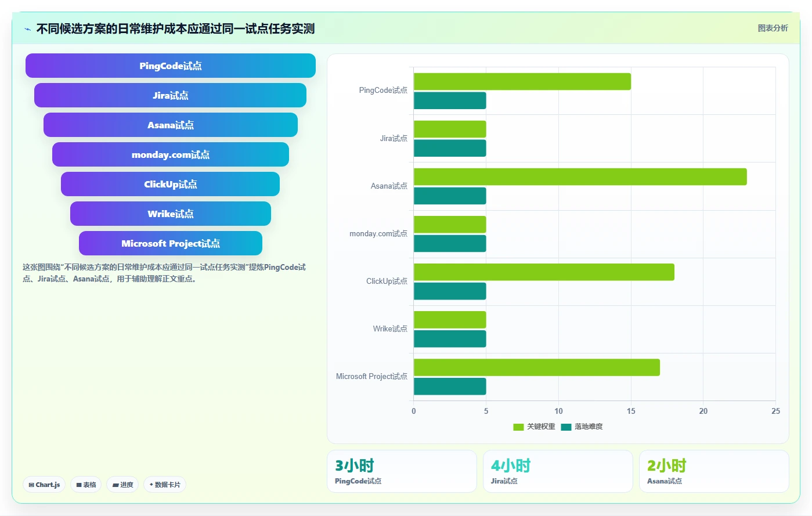
Task: Click the chart description paragraph text
Action: coord(164,273)
